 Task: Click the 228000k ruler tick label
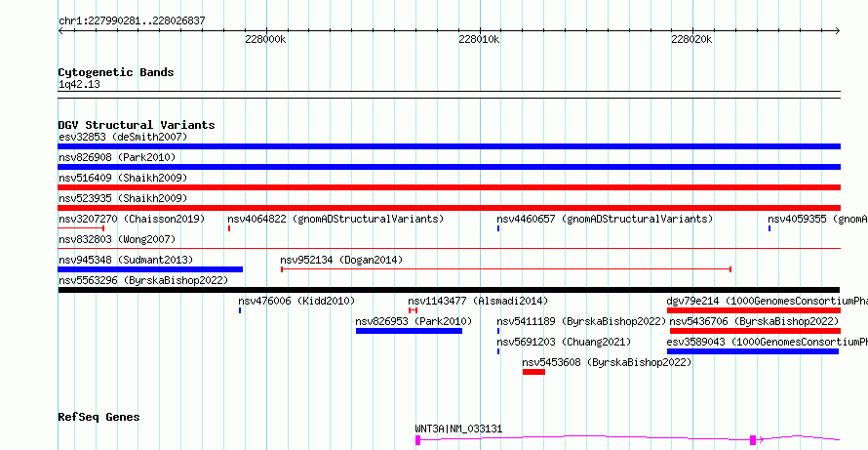265,40
